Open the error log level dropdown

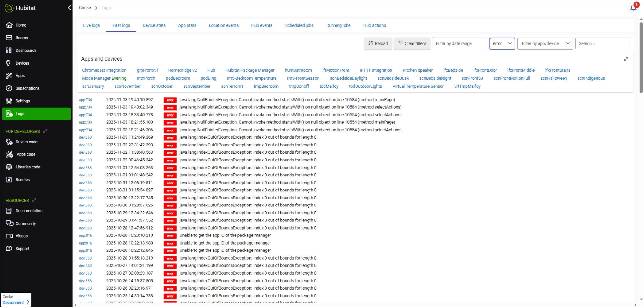502,43
